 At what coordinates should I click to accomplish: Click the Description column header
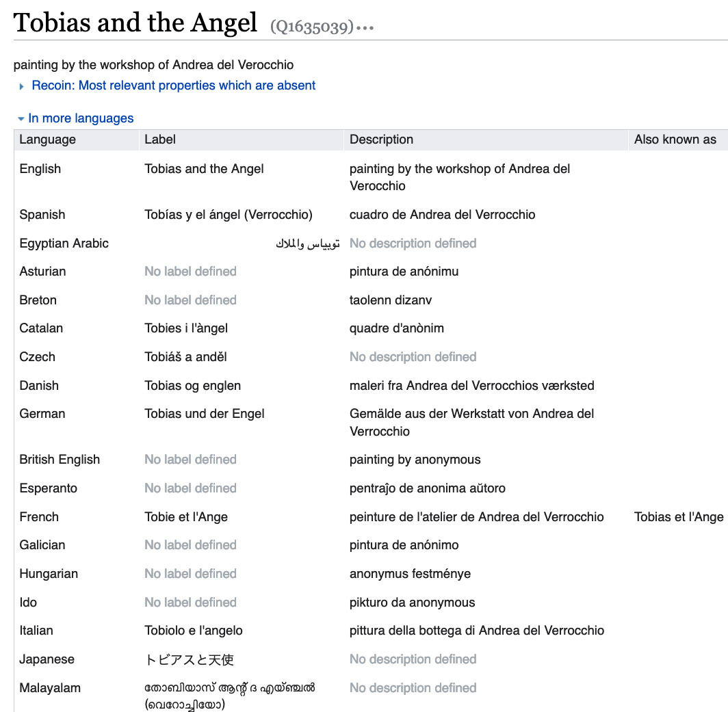[x=381, y=140]
